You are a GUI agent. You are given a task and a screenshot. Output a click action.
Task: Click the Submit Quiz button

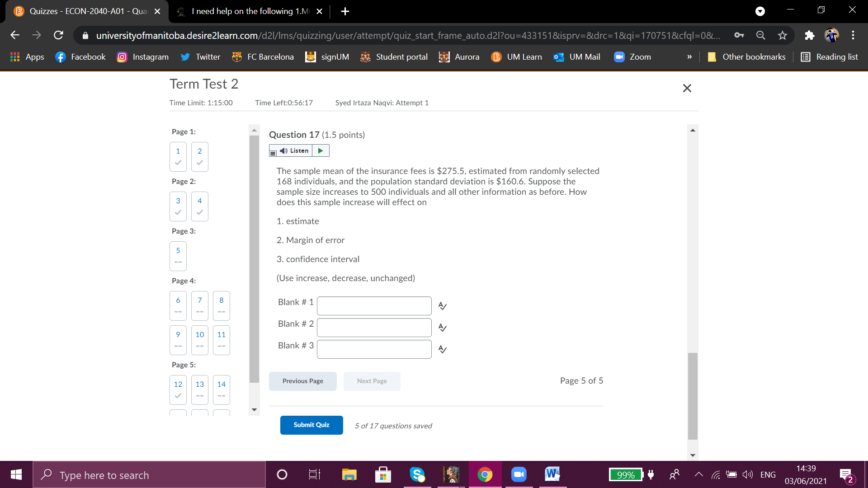pos(311,425)
